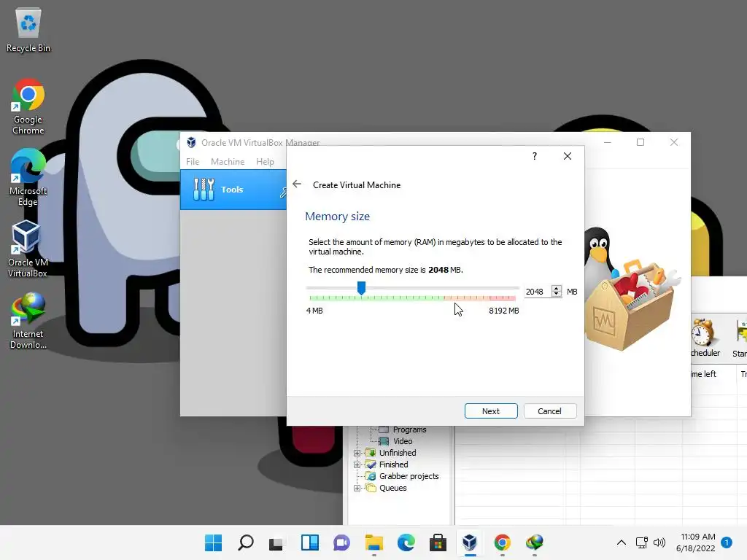Click the memory value field showing 2048
The width and height of the screenshot is (747, 560).
tap(538, 292)
